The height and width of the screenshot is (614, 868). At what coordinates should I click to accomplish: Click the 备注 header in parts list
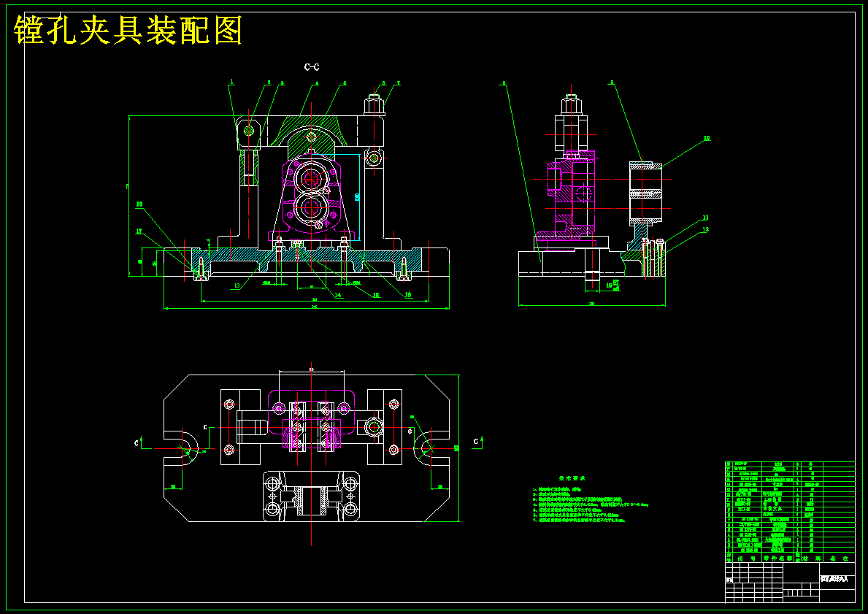(840, 559)
